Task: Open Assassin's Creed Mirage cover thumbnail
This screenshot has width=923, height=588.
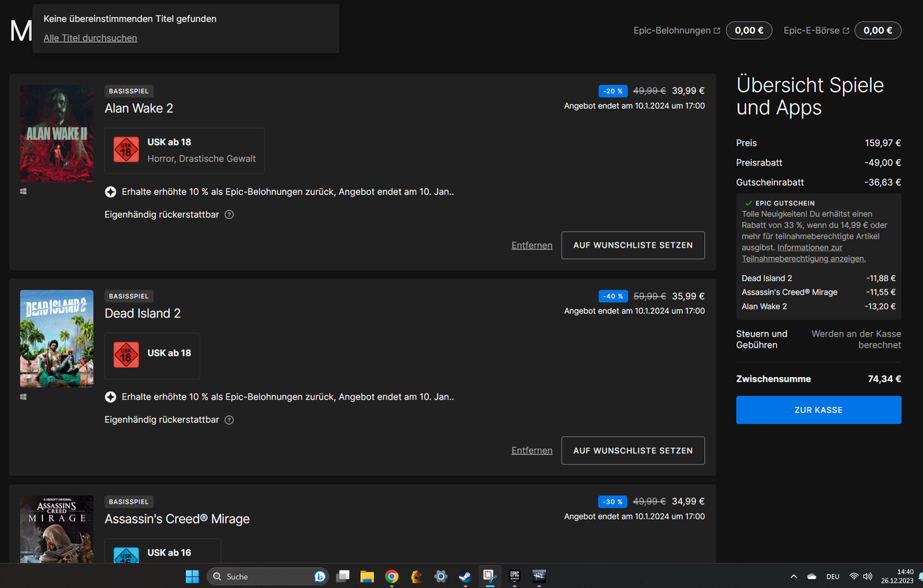Action: [x=57, y=529]
